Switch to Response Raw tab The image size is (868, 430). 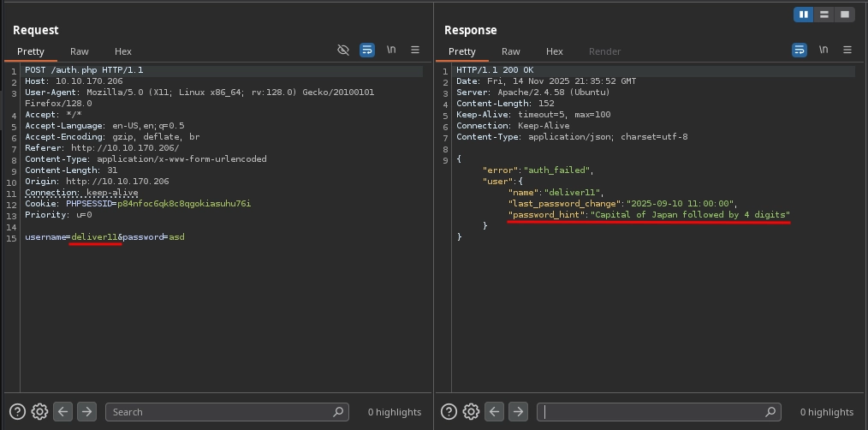click(x=510, y=51)
